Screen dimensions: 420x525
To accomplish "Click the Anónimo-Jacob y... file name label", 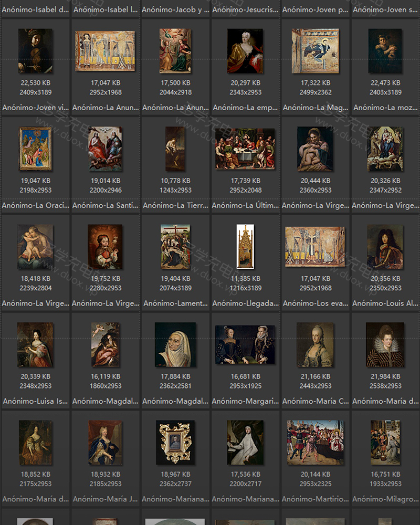I will pos(175,9).
